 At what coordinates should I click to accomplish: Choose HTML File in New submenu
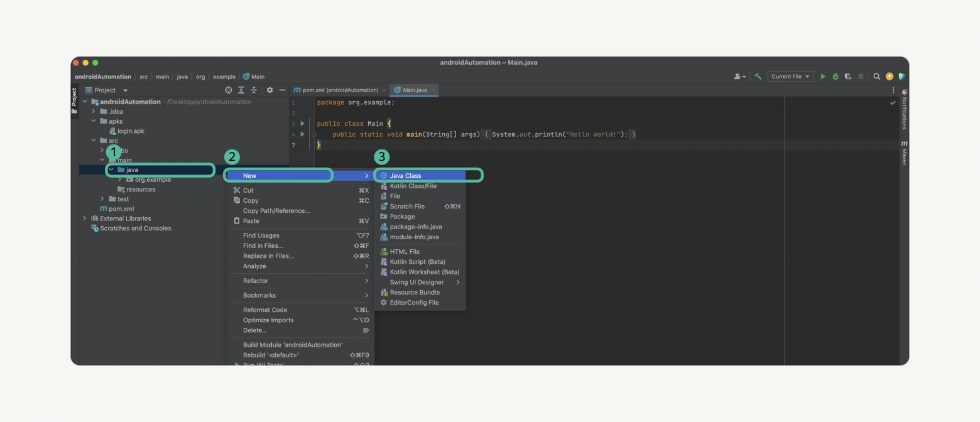click(420, 251)
